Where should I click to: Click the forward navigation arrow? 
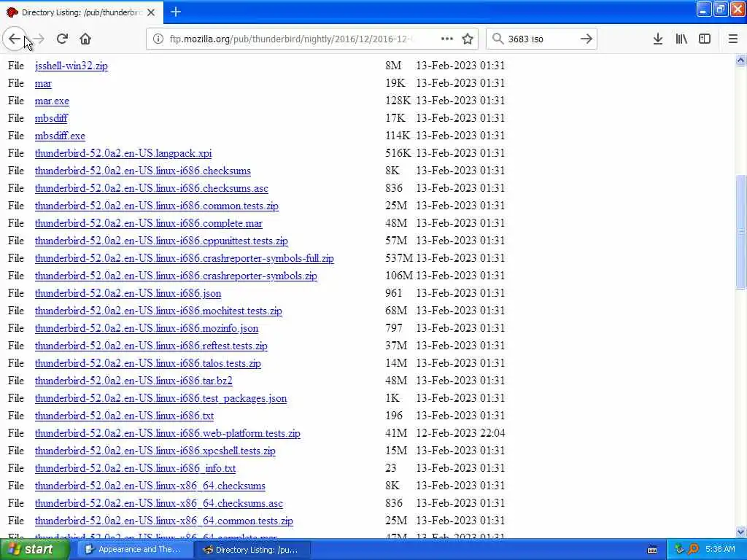(x=39, y=39)
